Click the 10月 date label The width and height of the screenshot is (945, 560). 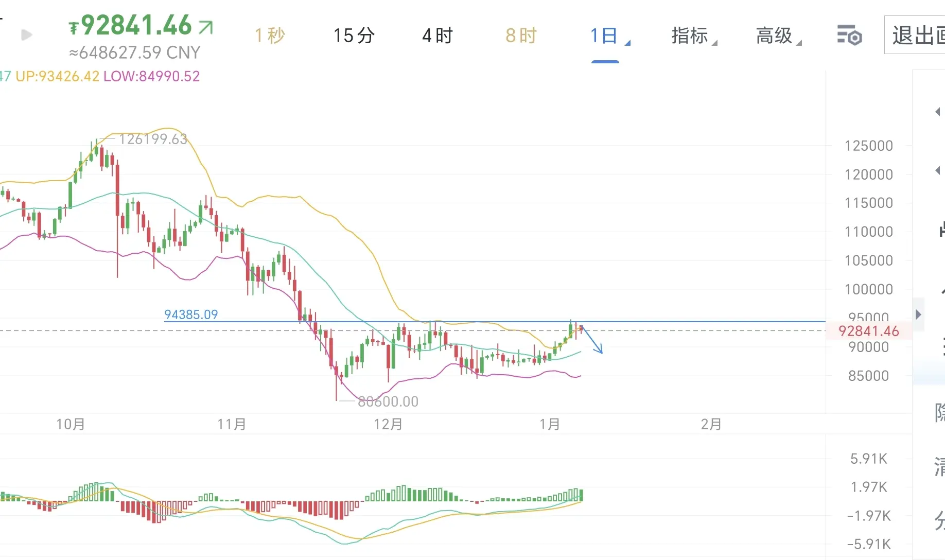71,424
